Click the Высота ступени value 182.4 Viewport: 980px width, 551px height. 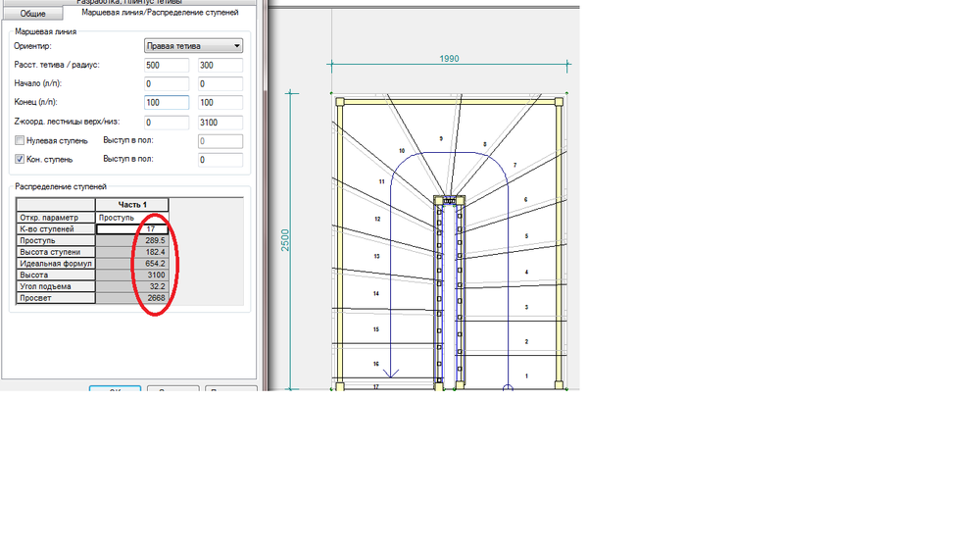[132, 252]
